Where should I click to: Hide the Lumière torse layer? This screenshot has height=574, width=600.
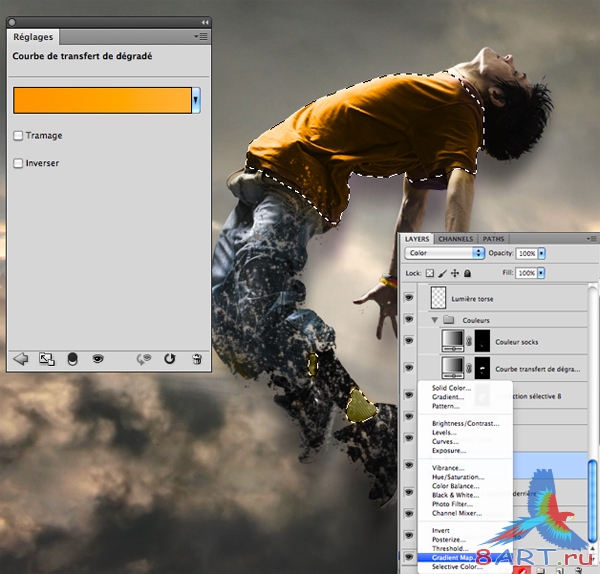coord(409,298)
